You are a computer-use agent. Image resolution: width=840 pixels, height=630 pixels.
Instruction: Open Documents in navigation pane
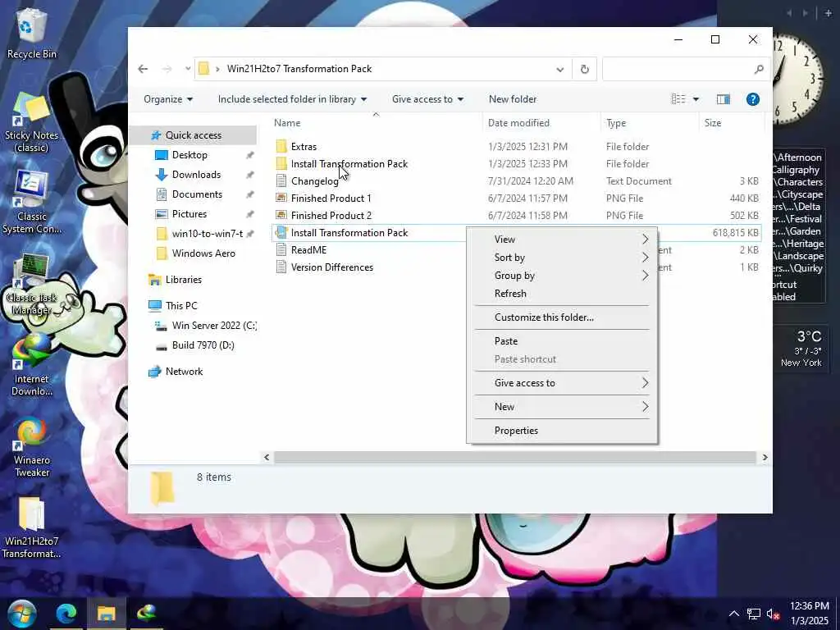pos(197,194)
